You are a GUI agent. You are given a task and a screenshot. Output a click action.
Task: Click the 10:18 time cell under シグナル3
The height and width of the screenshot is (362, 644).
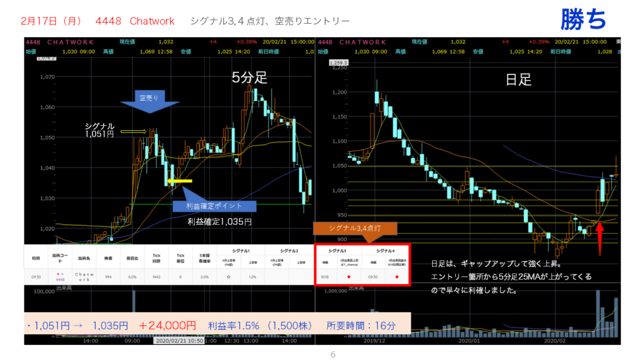(325, 277)
